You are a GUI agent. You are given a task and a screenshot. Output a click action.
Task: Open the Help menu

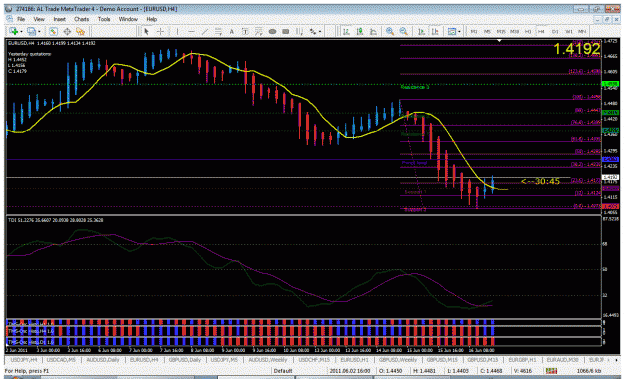151,19
